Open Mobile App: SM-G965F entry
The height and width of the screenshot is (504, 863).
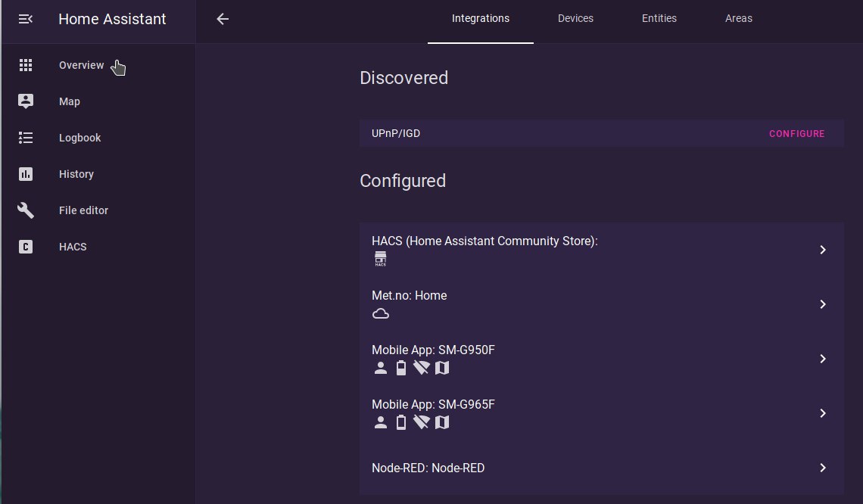tap(602, 413)
